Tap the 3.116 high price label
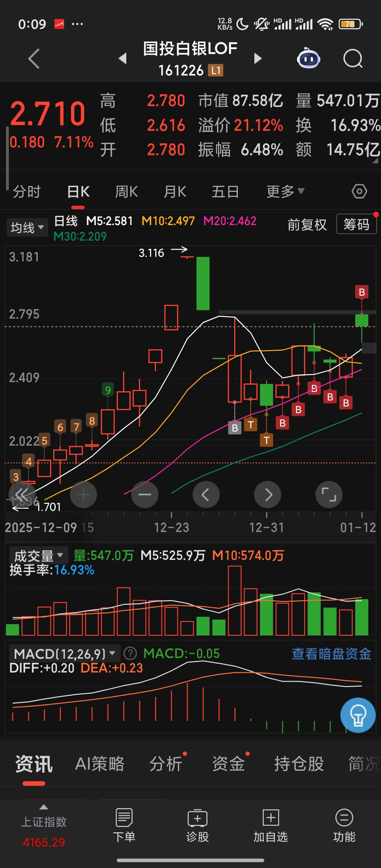 tap(151, 253)
